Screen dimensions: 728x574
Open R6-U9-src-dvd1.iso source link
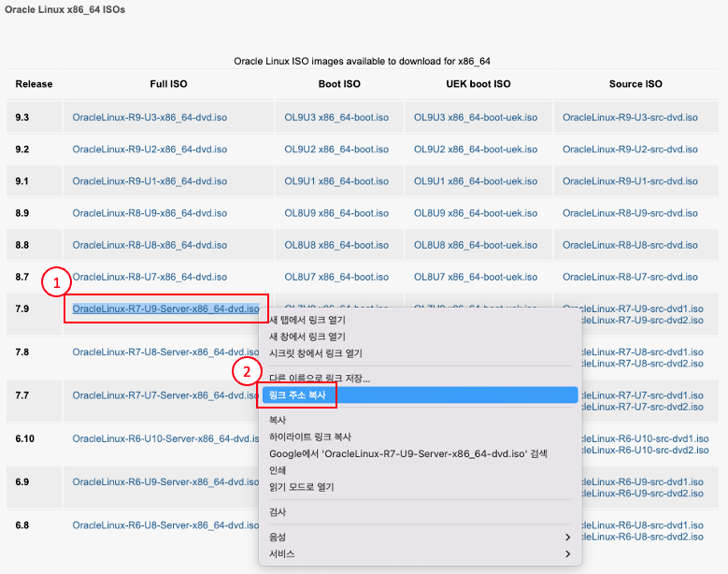(643, 482)
